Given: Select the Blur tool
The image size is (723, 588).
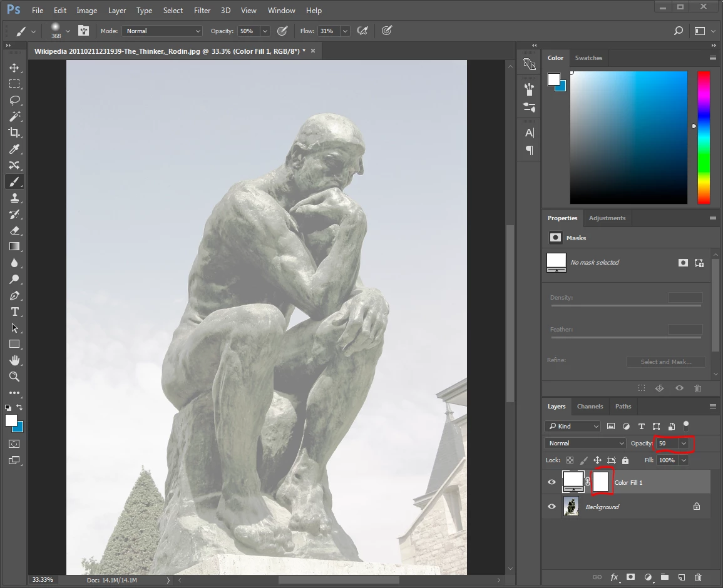Looking at the screenshot, I should pos(14,263).
